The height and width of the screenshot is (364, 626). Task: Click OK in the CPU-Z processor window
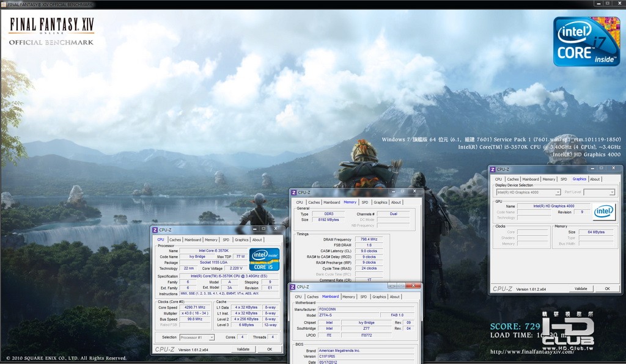pyautogui.click(x=270, y=349)
